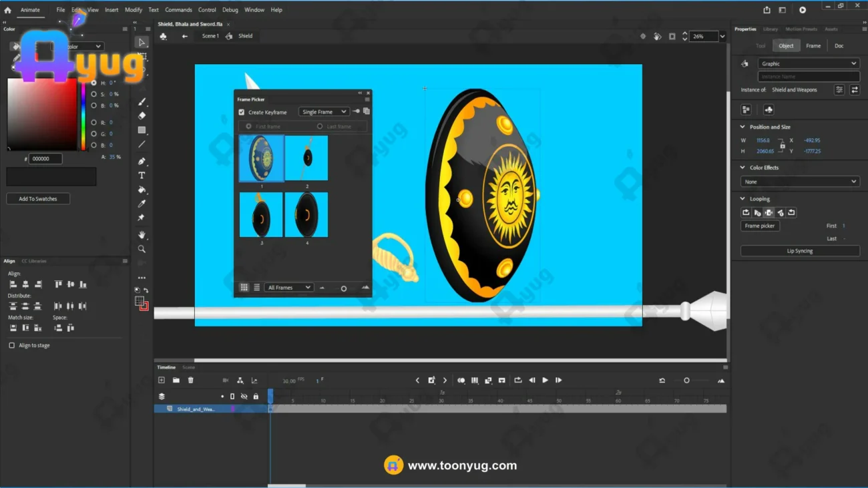
Task: Open the Modify menu
Action: coord(133,10)
